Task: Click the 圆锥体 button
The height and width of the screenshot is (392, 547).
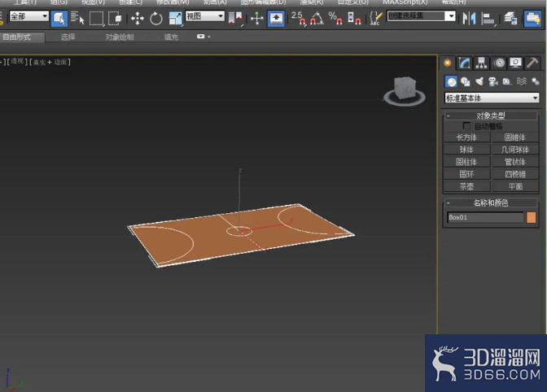Action: 515,137
